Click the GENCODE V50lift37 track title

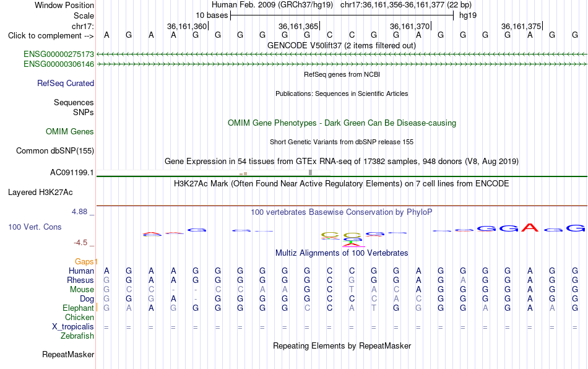coord(342,45)
